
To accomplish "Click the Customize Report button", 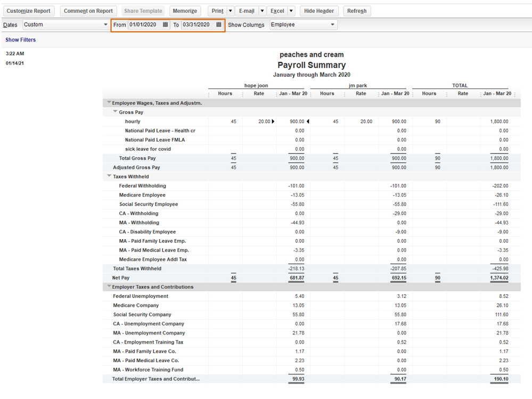I will coord(29,11).
